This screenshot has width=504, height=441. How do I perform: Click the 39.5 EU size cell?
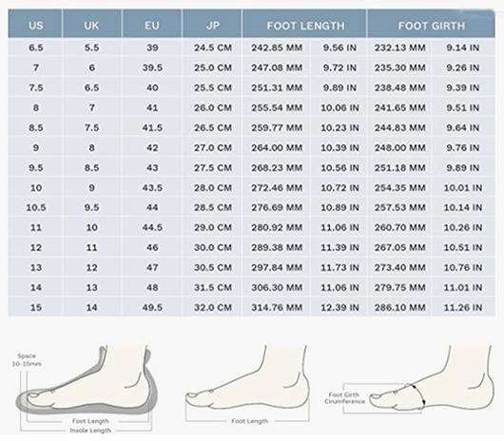click(x=152, y=67)
